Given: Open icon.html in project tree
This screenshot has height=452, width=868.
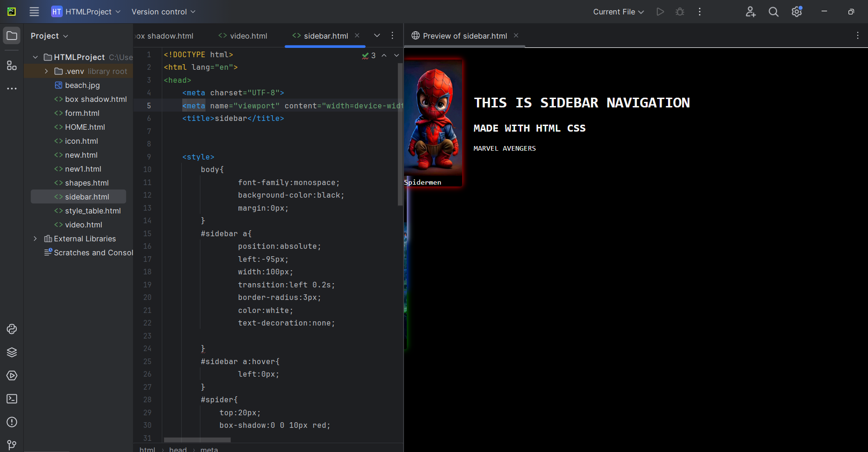Looking at the screenshot, I should click(81, 141).
